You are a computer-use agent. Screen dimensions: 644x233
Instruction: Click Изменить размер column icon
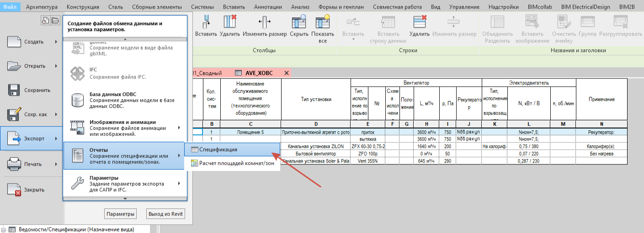pyautogui.click(x=265, y=22)
